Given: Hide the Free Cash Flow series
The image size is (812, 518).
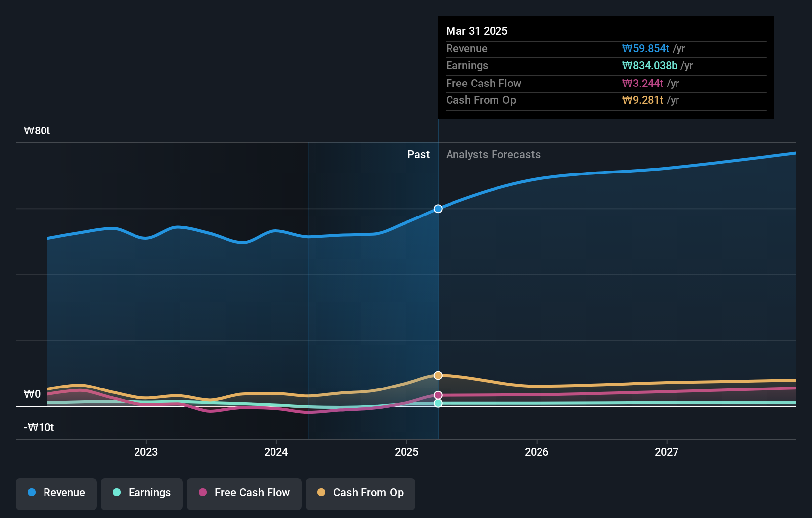Looking at the screenshot, I should (x=244, y=493).
